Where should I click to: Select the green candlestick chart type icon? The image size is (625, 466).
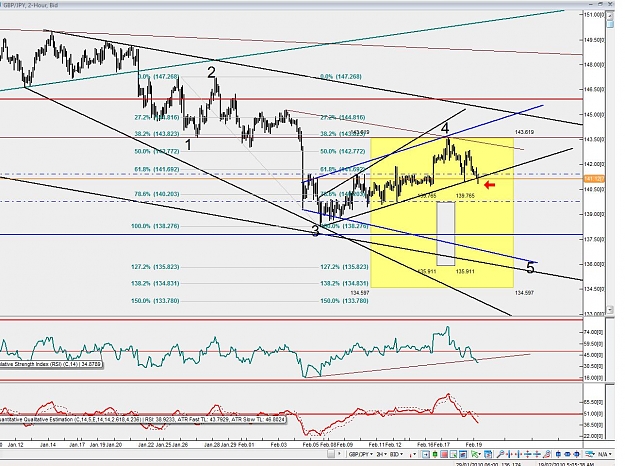point(434,454)
